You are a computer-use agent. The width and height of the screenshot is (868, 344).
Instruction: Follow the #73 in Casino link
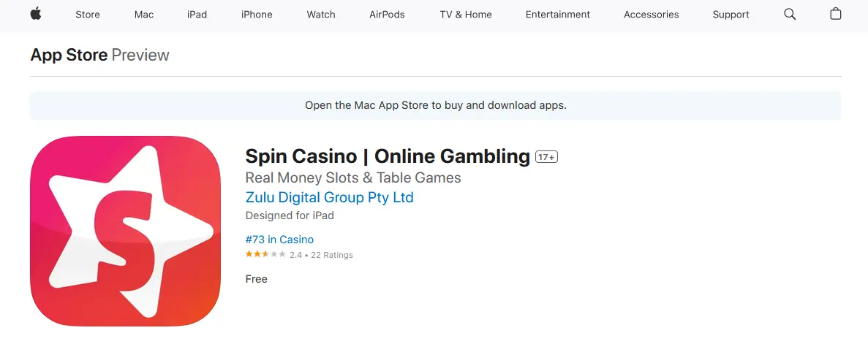(279, 240)
